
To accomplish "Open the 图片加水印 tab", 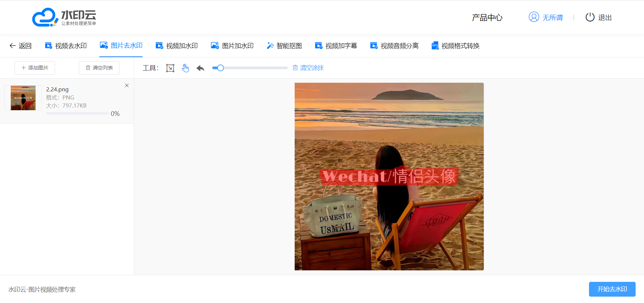I will tap(232, 46).
